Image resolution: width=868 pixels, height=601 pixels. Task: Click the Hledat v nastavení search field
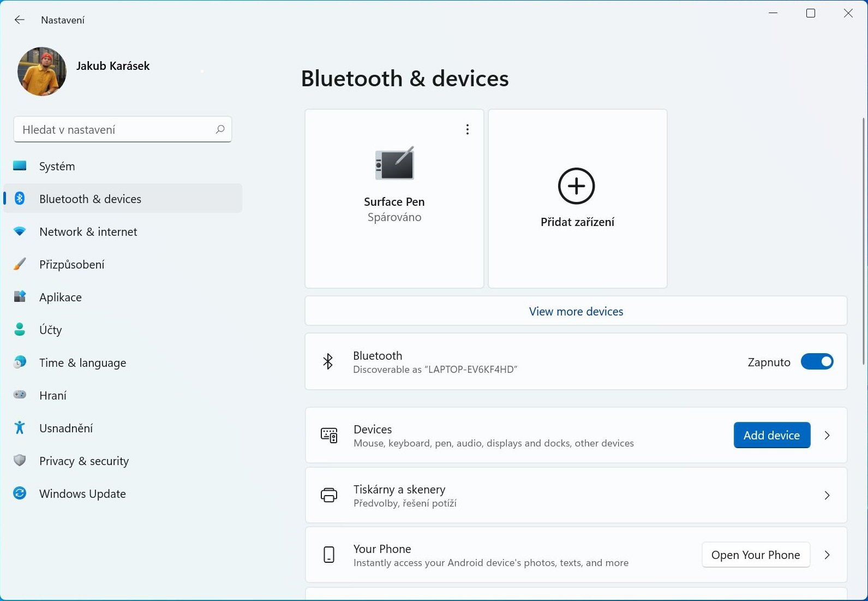pyautogui.click(x=123, y=129)
